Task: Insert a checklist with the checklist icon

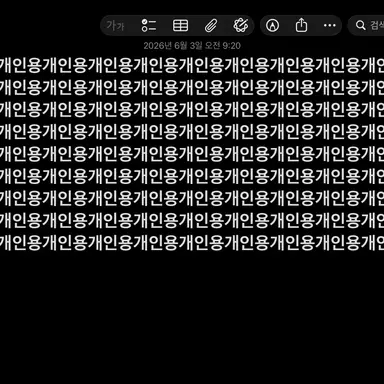Action: 149,25
